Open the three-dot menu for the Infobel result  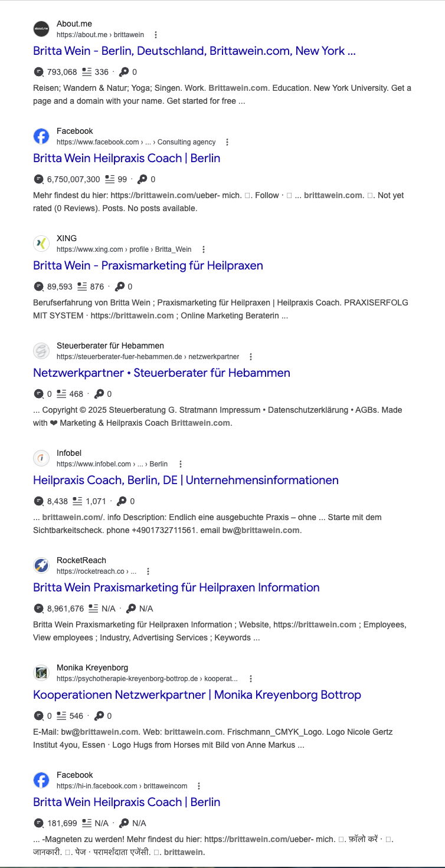click(181, 464)
